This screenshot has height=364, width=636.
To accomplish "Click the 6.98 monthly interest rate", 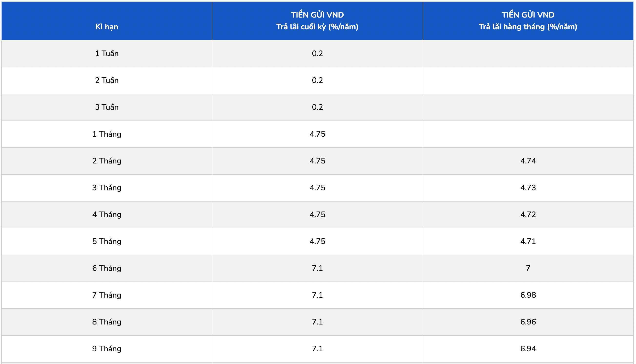I will pyautogui.click(x=528, y=295).
